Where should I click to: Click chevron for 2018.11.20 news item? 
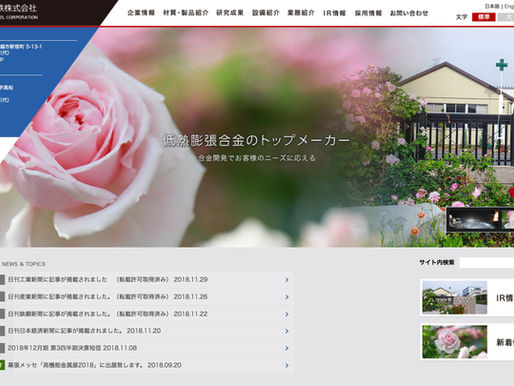(x=287, y=331)
